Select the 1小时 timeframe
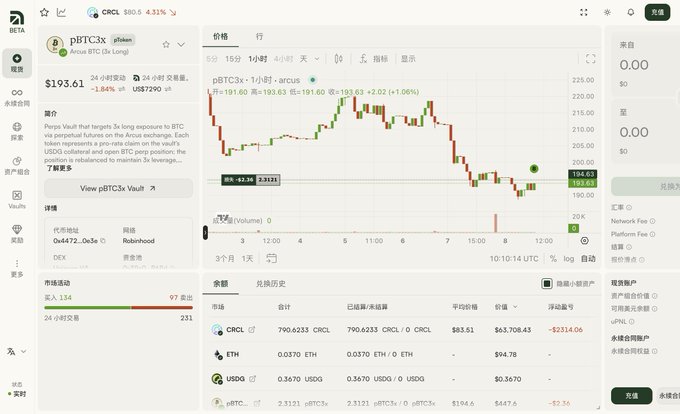The width and height of the screenshot is (680, 414). pyautogui.click(x=258, y=59)
